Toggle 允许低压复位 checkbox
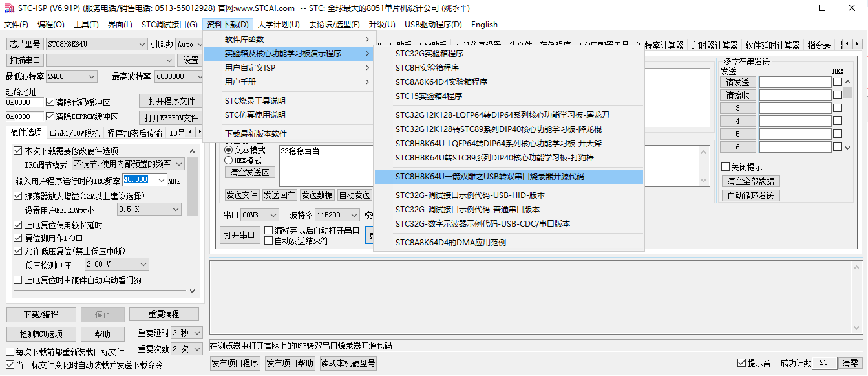868x376 pixels. click(x=18, y=251)
